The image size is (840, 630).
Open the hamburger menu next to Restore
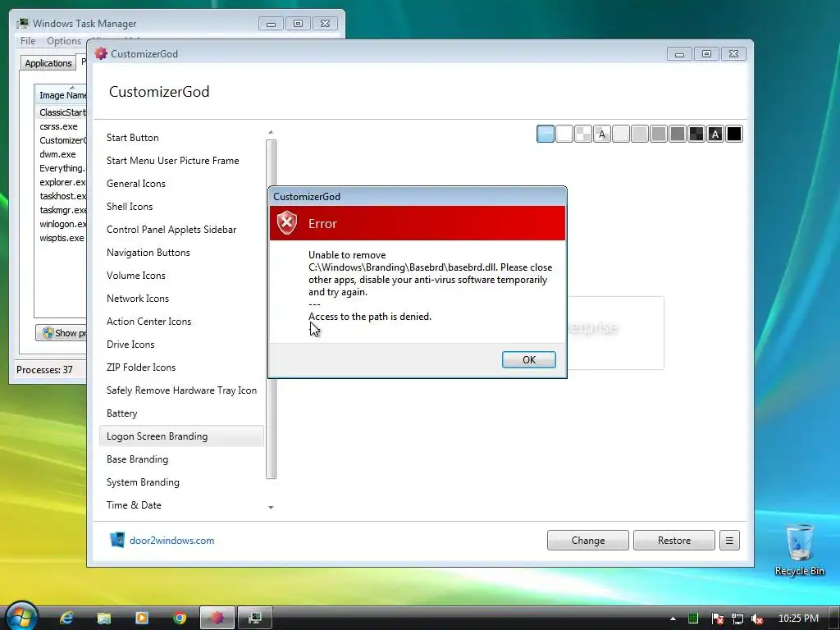[729, 540]
